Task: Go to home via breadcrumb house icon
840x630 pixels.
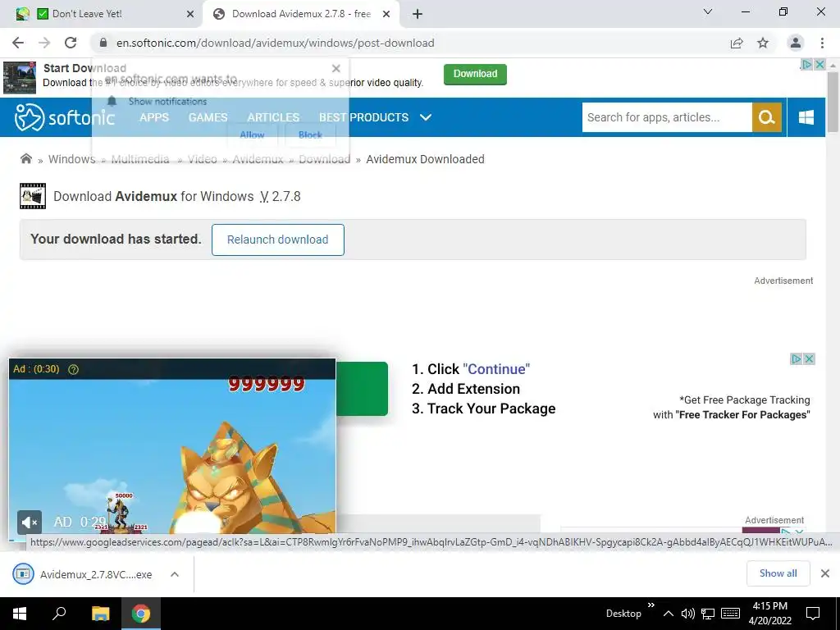Action: [x=25, y=158]
